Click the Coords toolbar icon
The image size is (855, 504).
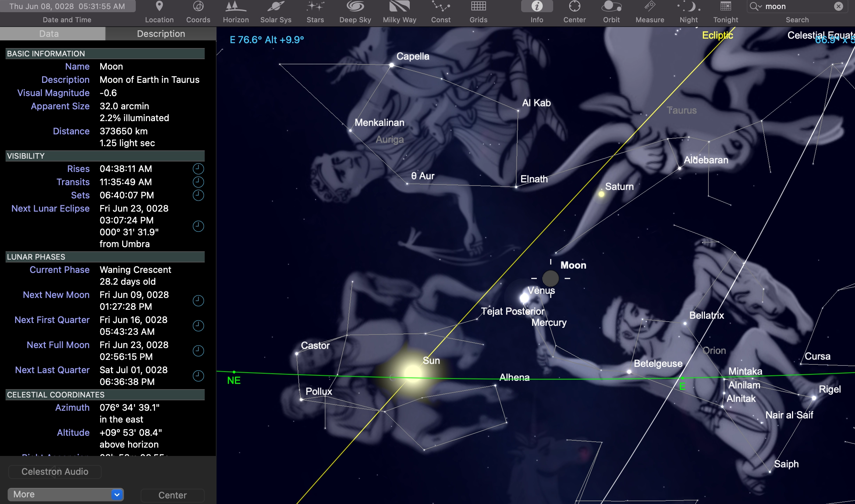[198, 7]
